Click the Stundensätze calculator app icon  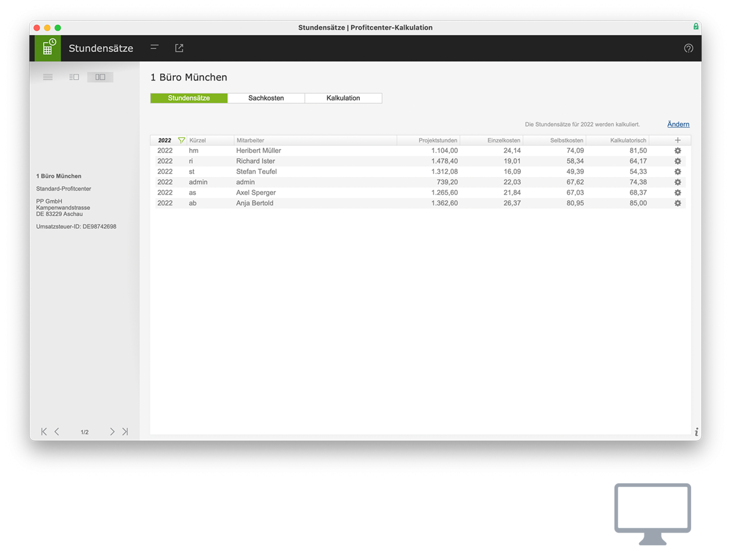[x=48, y=48]
